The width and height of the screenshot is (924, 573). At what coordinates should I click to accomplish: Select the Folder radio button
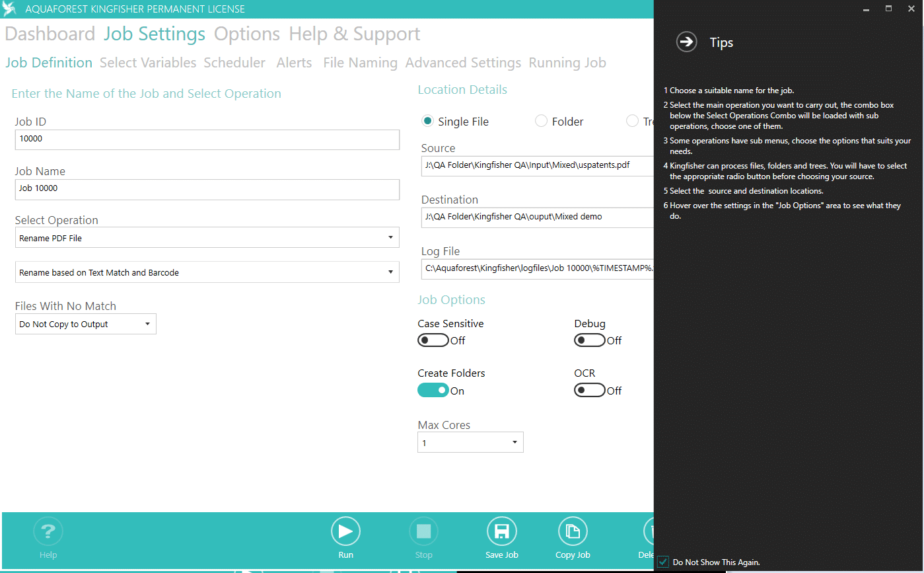(541, 121)
